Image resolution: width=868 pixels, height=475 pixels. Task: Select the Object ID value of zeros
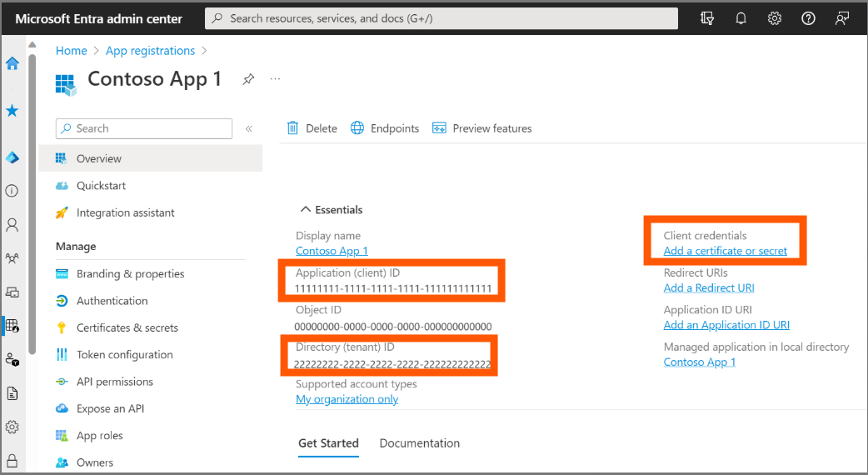click(393, 327)
